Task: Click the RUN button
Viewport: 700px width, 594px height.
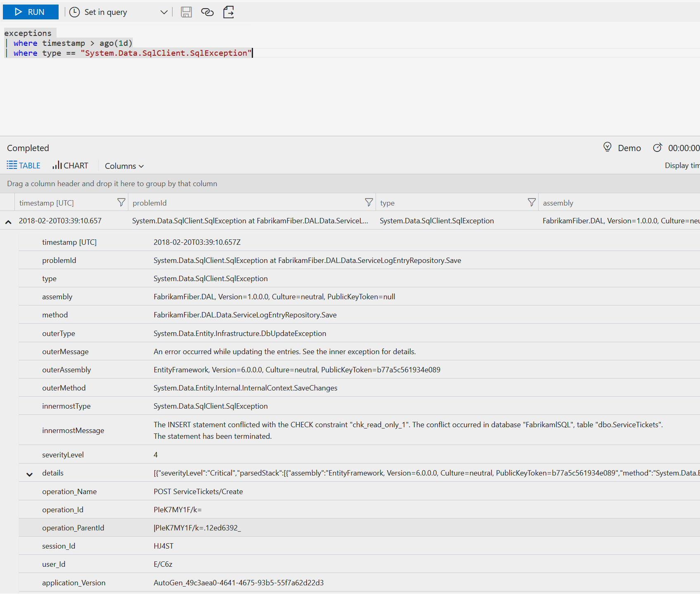Action: 31,12
